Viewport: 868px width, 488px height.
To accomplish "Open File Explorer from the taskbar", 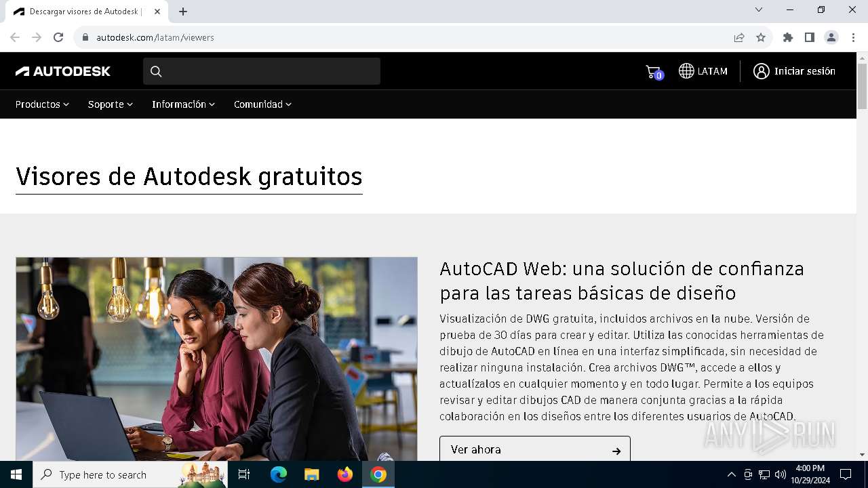I will click(x=311, y=474).
